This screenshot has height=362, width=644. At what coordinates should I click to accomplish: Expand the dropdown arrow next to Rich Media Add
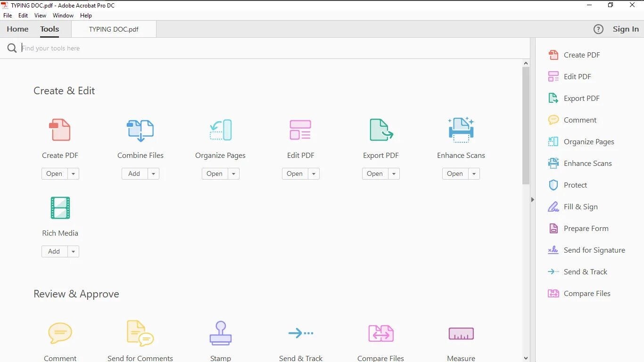[73, 252]
